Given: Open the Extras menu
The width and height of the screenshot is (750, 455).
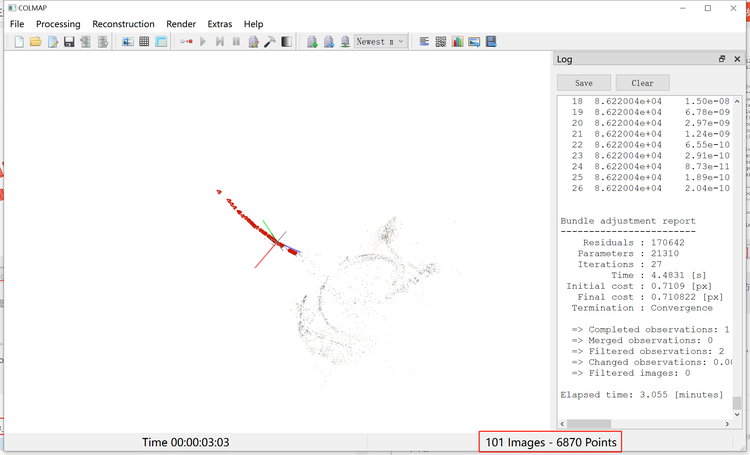Looking at the screenshot, I should [x=220, y=24].
